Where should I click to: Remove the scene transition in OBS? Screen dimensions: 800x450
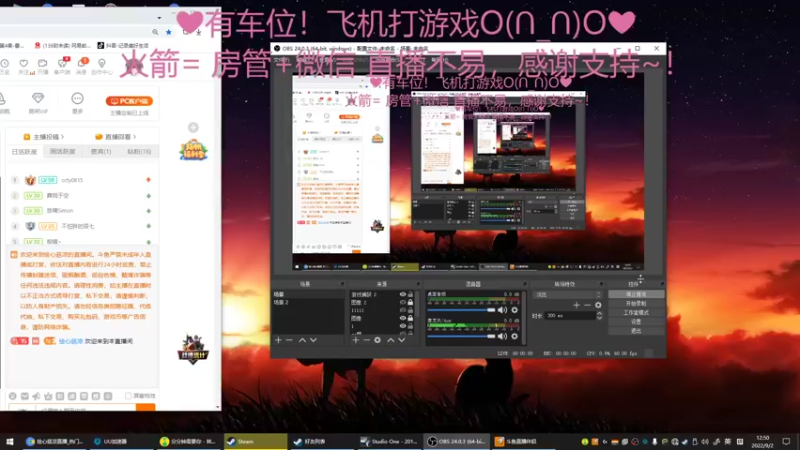[587, 305]
